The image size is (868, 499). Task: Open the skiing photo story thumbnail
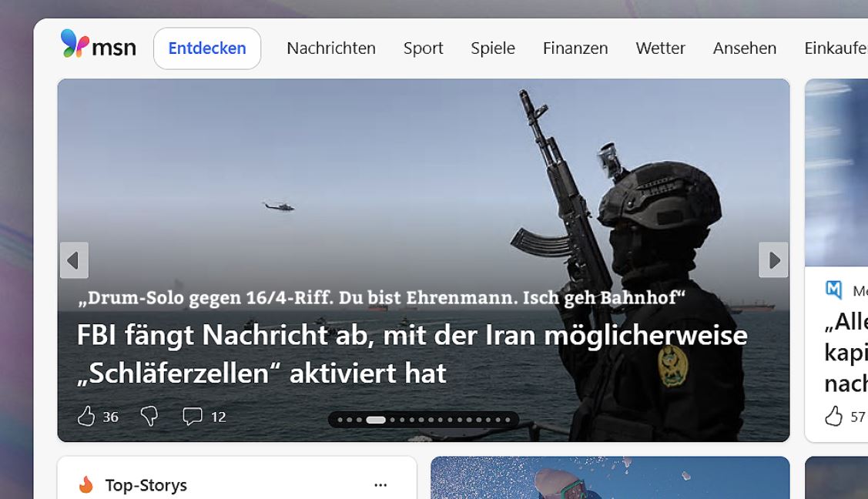[x=609, y=479]
